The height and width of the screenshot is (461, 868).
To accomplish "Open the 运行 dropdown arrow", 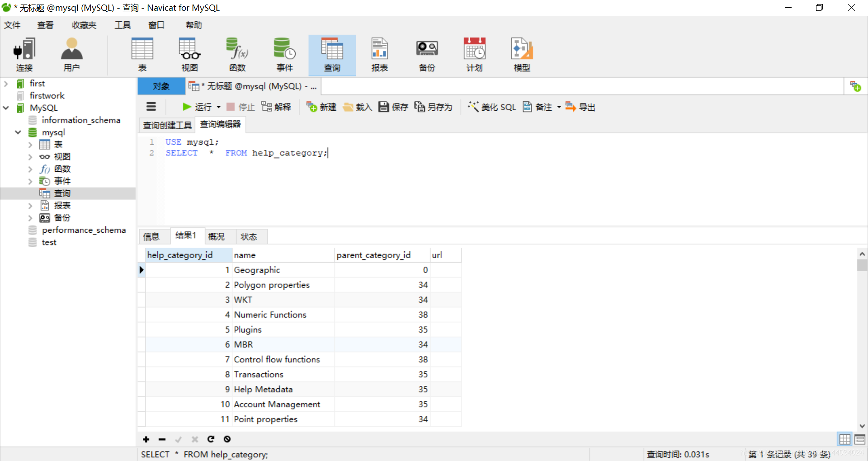I will 219,107.
